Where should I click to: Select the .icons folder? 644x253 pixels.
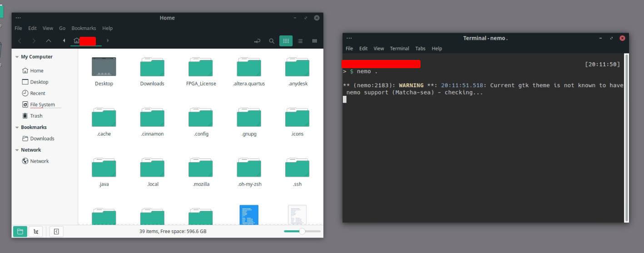pos(297,117)
